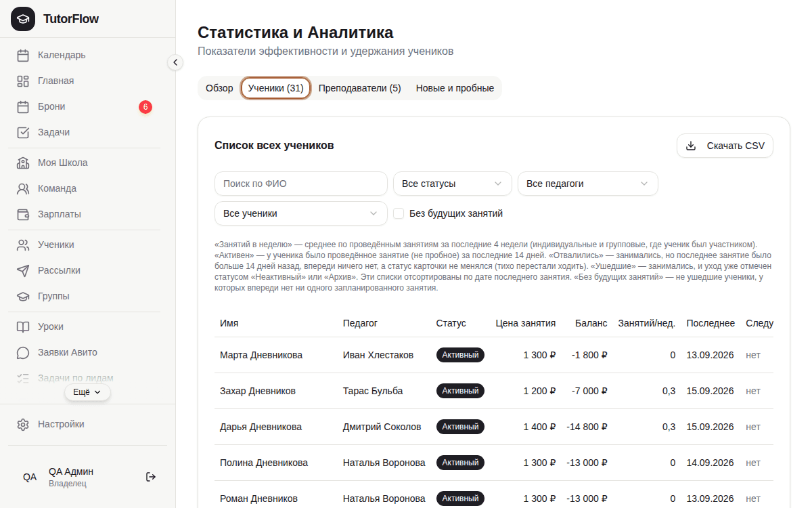
Task: Click the Брони calendar icon
Action: coord(23,106)
